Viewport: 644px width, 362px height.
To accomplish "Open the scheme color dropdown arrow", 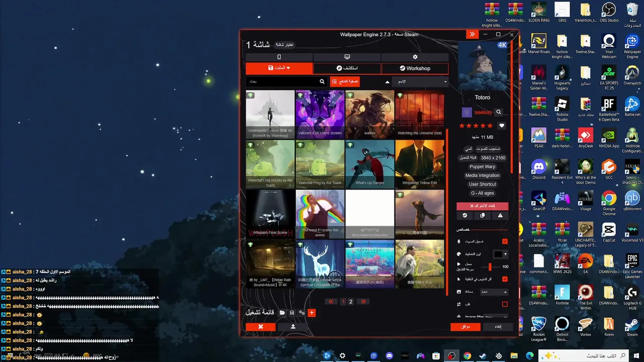I will point(505,254).
